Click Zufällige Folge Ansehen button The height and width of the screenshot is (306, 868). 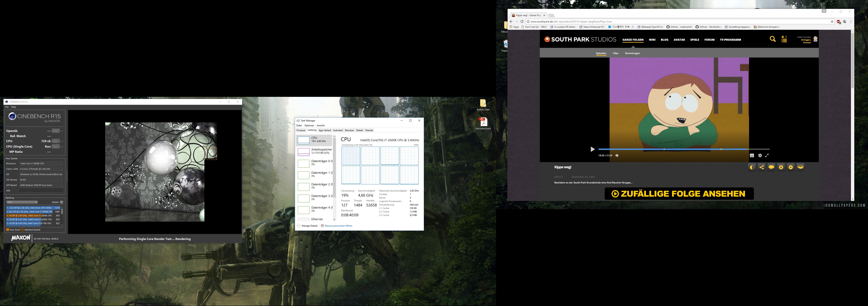coord(679,194)
